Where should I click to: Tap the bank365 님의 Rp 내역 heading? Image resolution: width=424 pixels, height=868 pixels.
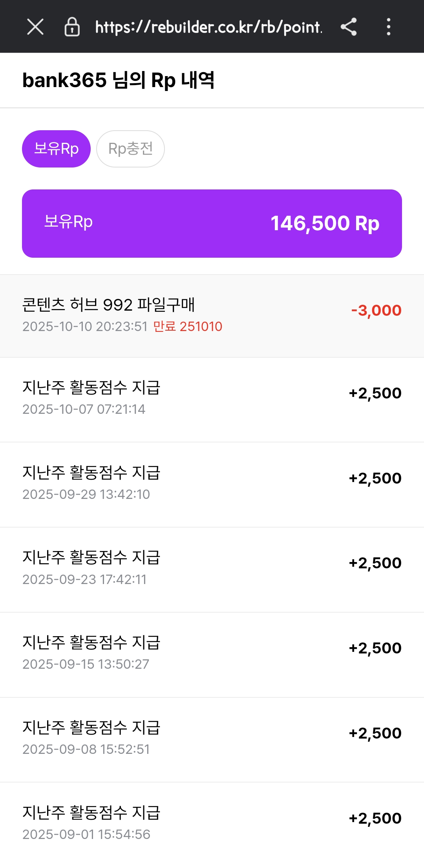(x=118, y=80)
